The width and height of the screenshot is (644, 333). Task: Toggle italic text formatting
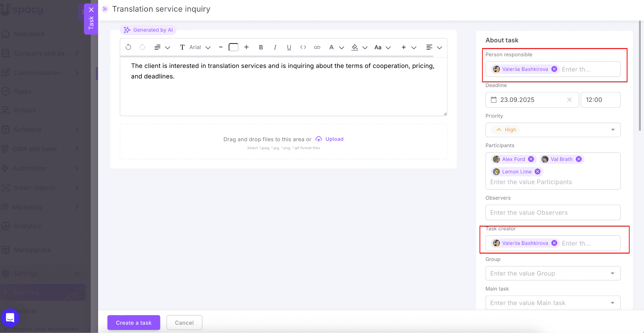coord(275,47)
